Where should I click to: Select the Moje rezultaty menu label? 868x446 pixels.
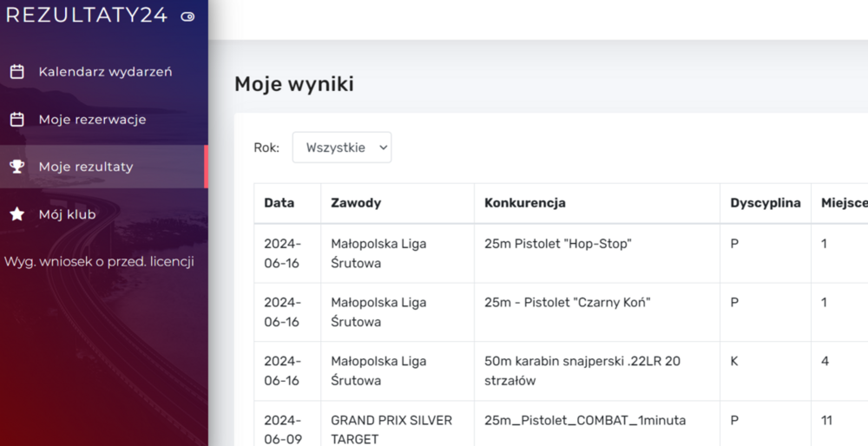86,167
